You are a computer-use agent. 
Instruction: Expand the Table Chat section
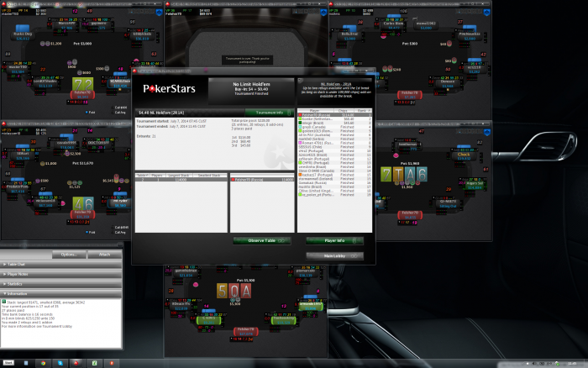point(61,265)
